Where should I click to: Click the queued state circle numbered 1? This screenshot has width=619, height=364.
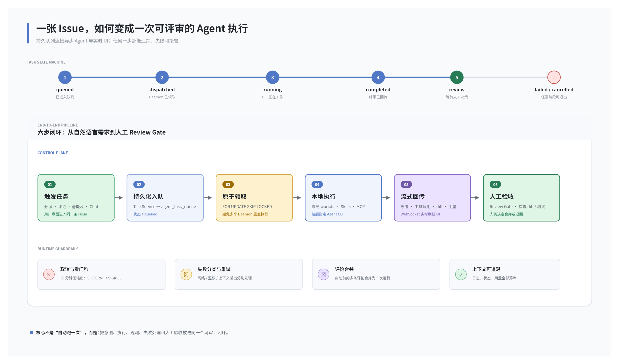(65, 77)
